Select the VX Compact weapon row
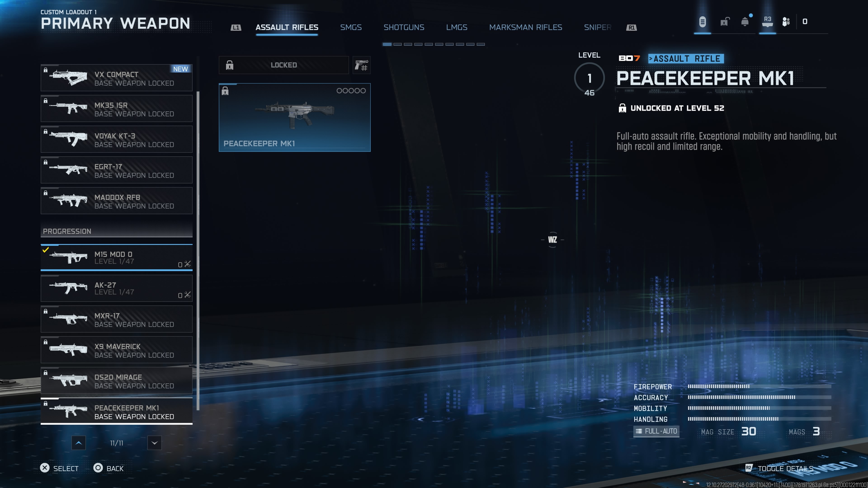Image resolution: width=868 pixels, height=488 pixels. click(117, 78)
